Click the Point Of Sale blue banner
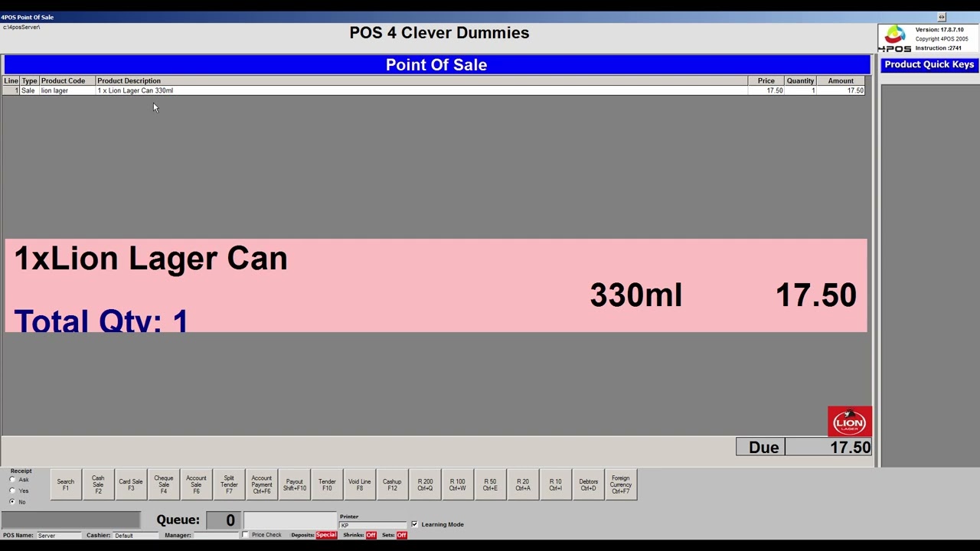The width and height of the screenshot is (980, 551). coord(436,64)
